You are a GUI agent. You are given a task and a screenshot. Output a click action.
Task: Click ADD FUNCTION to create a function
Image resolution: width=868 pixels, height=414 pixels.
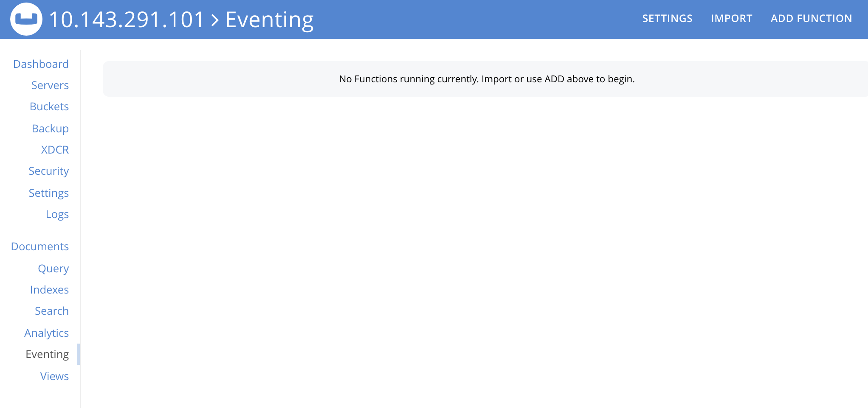(812, 19)
